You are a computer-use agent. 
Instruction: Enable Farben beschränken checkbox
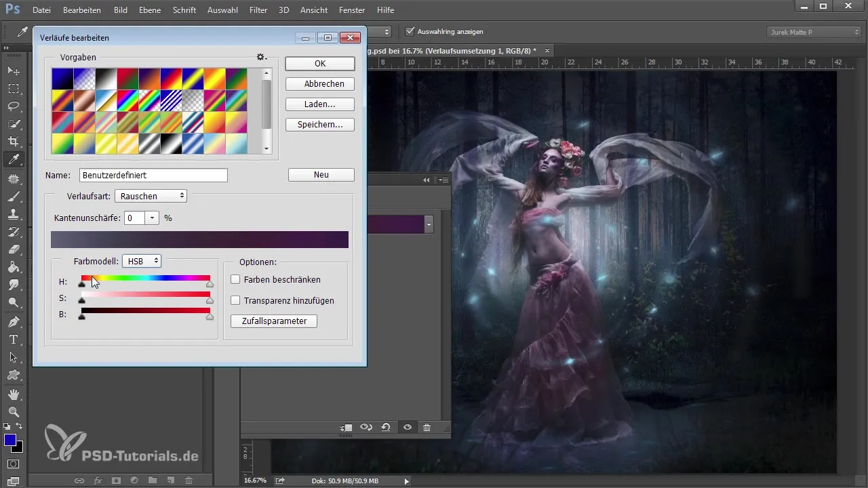[x=235, y=279]
